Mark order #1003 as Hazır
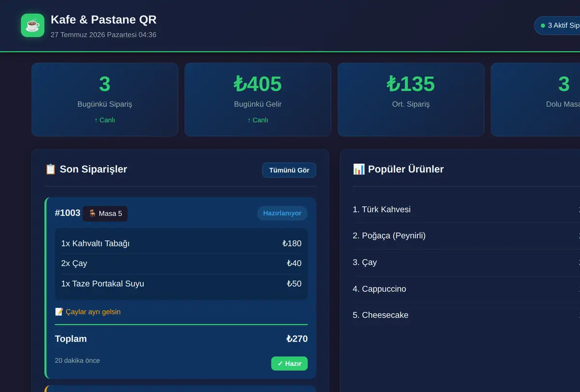Viewport: 580px width, 392px height. click(x=289, y=363)
